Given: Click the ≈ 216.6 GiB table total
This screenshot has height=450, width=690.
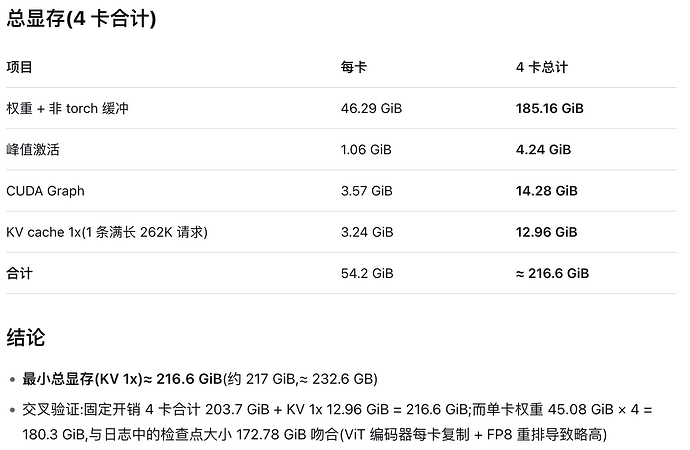Looking at the screenshot, I should coord(552,274).
